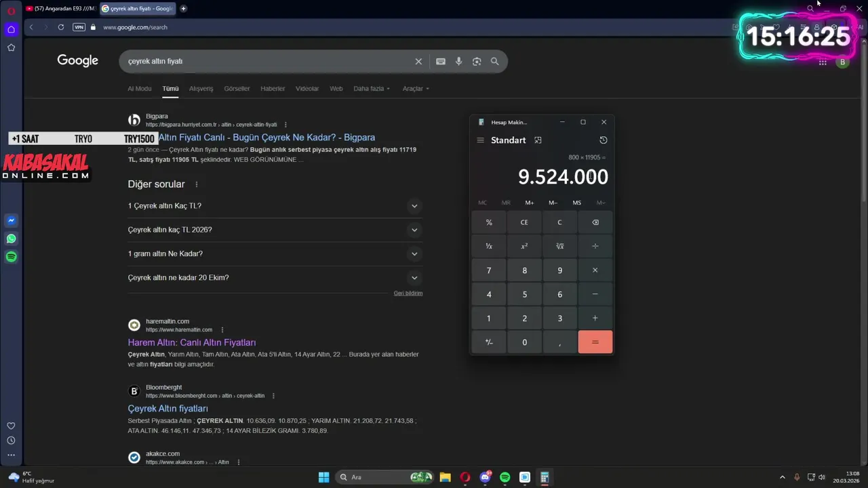Image resolution: width=868 pixels, height=488 pixels.
Task: Open the Google account avatar B
Action: pos(842,62)
